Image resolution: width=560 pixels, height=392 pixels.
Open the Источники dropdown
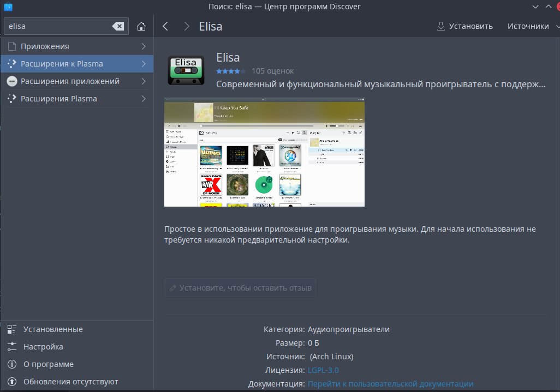point(532,26)
